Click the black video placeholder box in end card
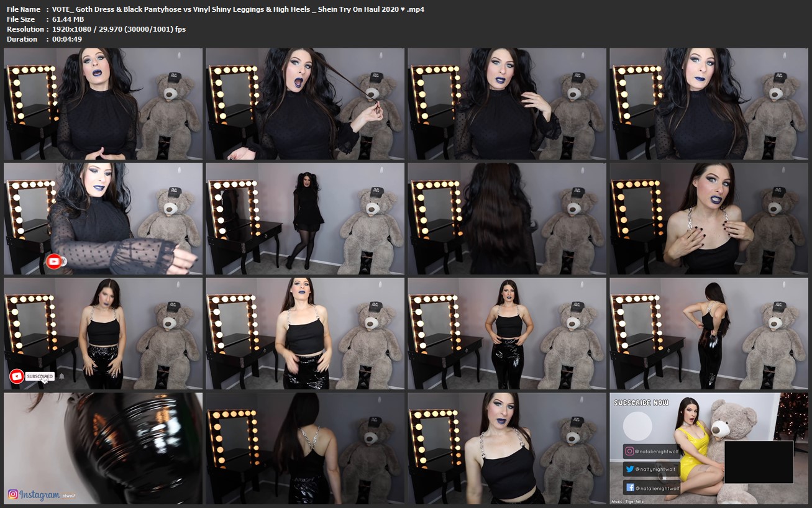This screenshot has height=508, width=812. click(x=759, y=462)
